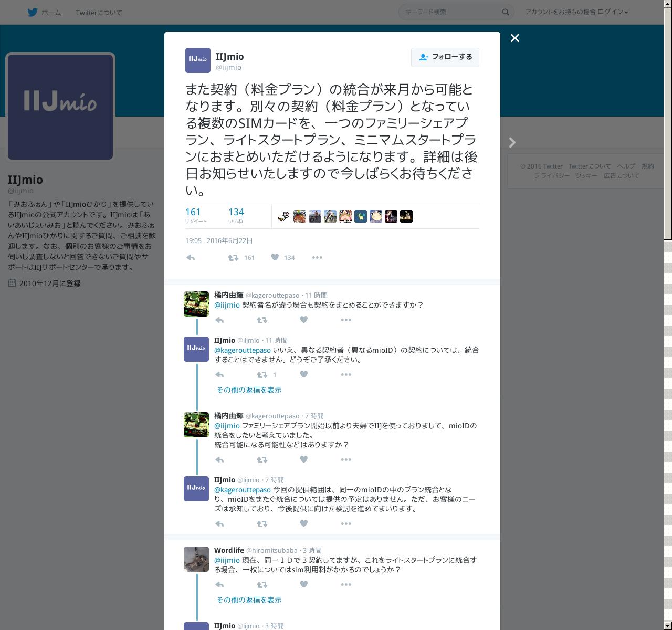Open more menu on Wordlife's tweet
Screen dimensions: 672x630
coord(346,585)
